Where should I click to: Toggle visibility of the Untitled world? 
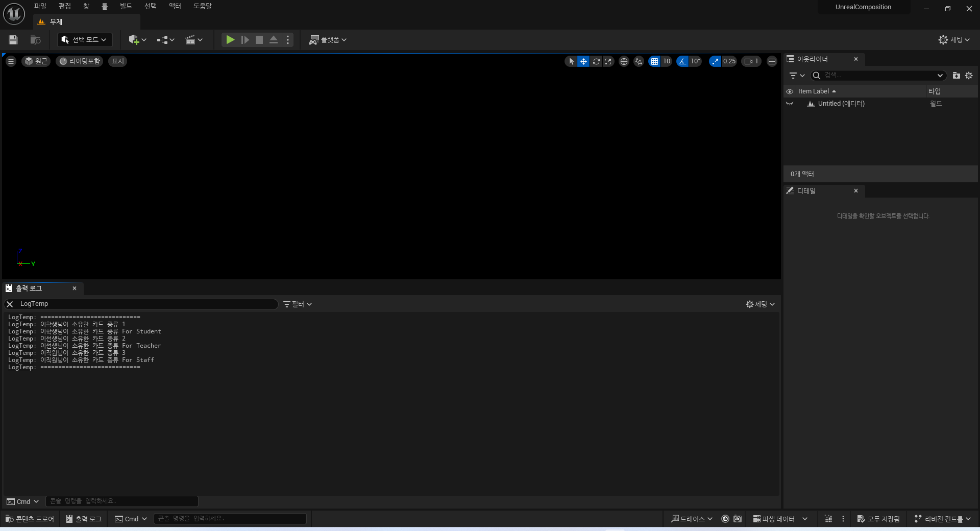click(x=790, y=104)
